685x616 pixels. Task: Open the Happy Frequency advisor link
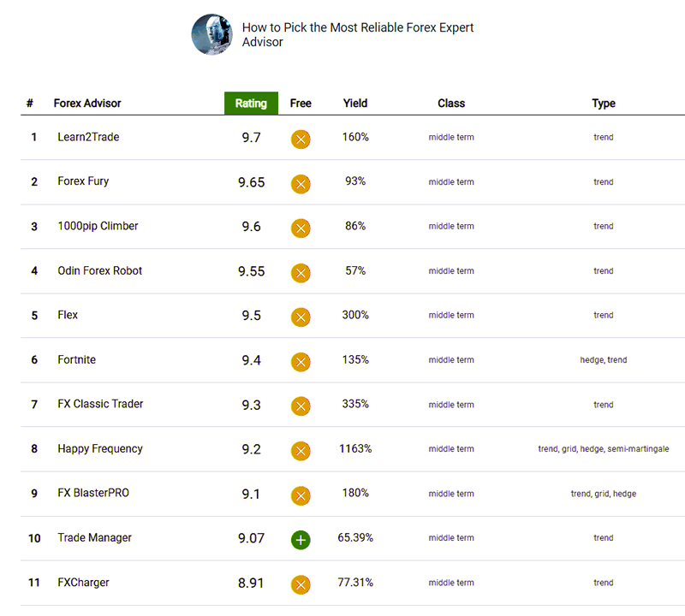tap(100, 449)
